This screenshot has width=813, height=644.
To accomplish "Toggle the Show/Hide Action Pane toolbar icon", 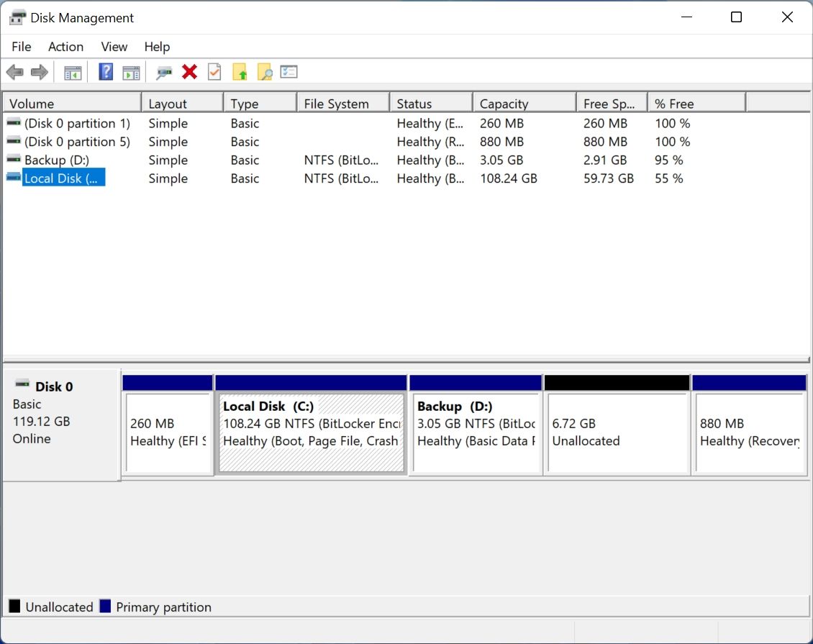I will 131,71.
